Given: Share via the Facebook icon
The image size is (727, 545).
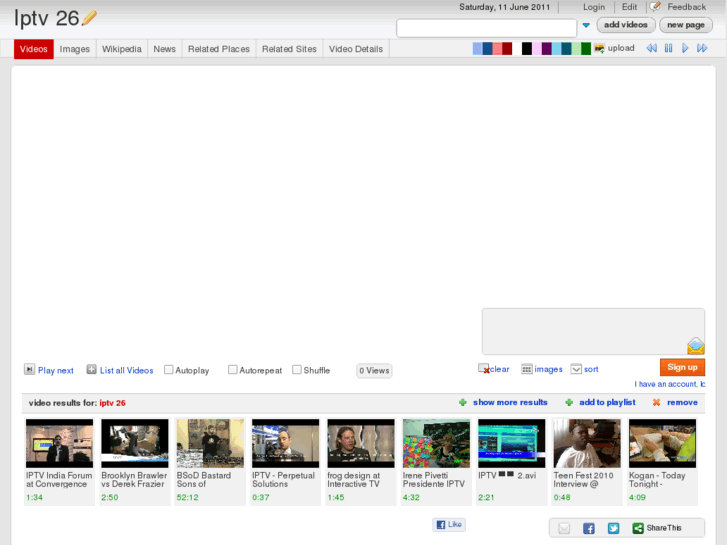Looking at the screenshot, I should [x=589, y=528].
